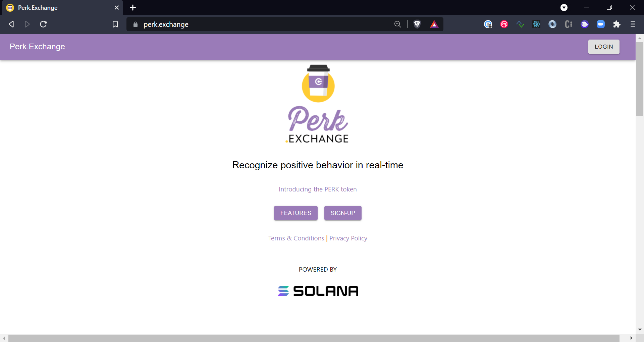
Task: Click the horizontal scrollbar thumb
Action: (x=314, y=338)
